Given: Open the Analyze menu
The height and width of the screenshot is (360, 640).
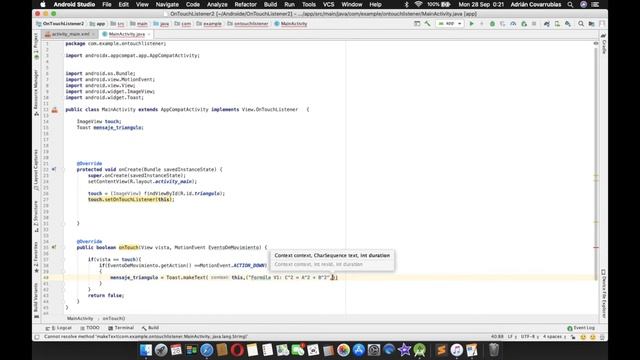Looking at the screenshot, I should (x=217, y=4).
